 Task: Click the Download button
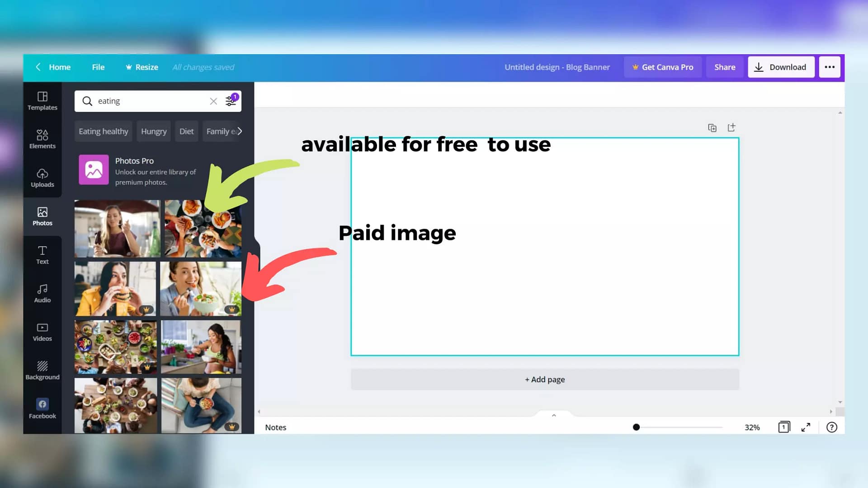click(781, 67)
